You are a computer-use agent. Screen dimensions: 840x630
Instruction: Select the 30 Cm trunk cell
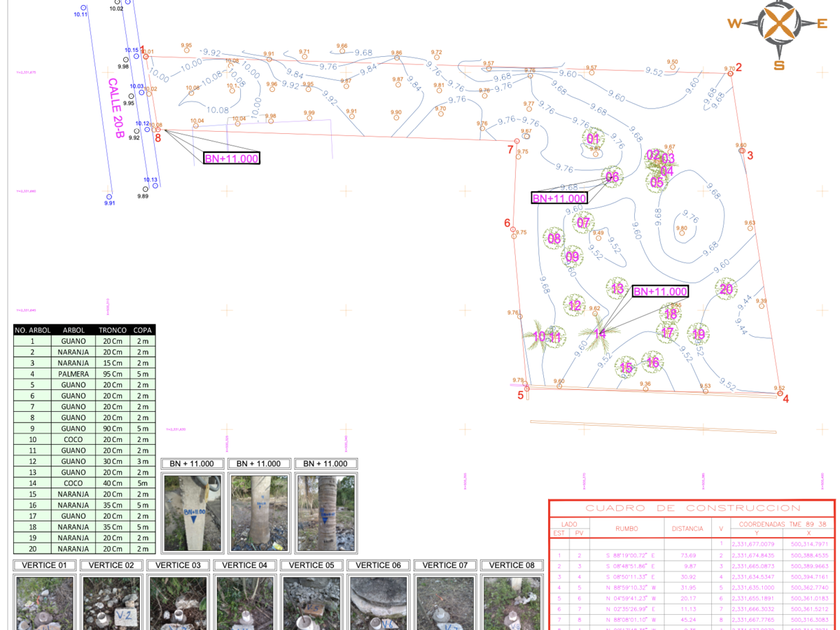112,461
